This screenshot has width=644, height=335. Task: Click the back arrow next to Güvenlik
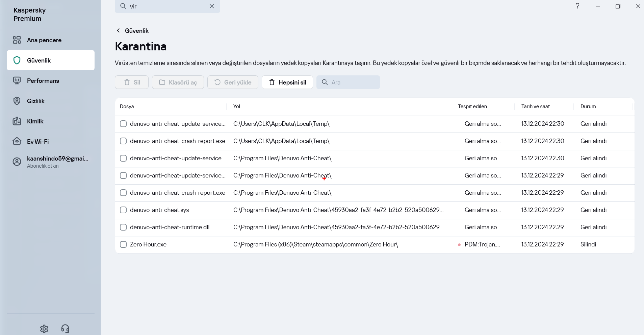click(x=118, y=30)
